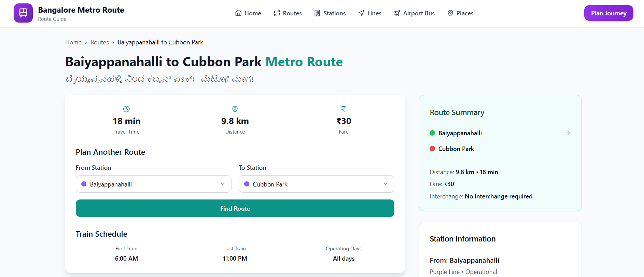Click the Lines navigation arrow icon
The image size is (644, 277).
[x=361, y=13]
